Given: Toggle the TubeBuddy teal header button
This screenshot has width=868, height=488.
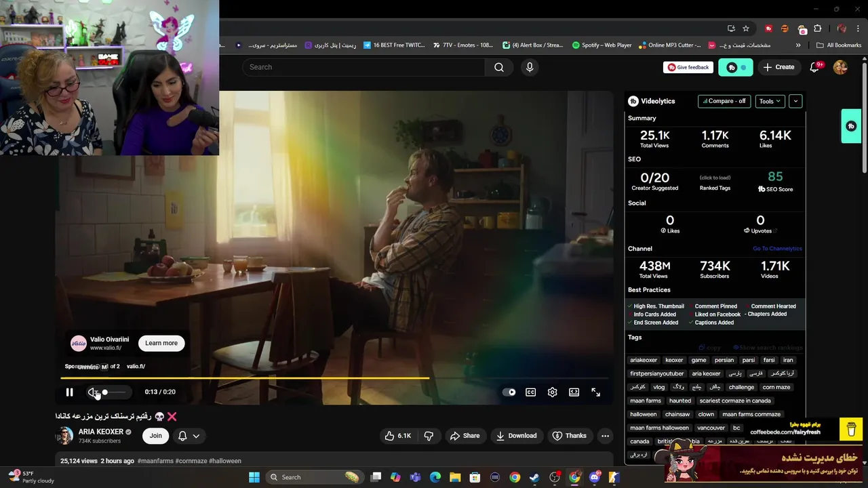Looking at the screenshot, I should [x=736, y=67].
